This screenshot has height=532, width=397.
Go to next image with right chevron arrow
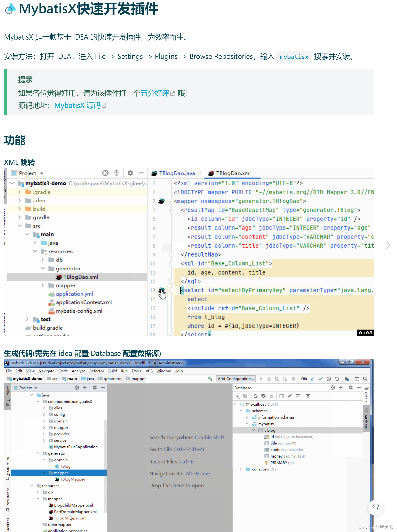tap(388, 245)
